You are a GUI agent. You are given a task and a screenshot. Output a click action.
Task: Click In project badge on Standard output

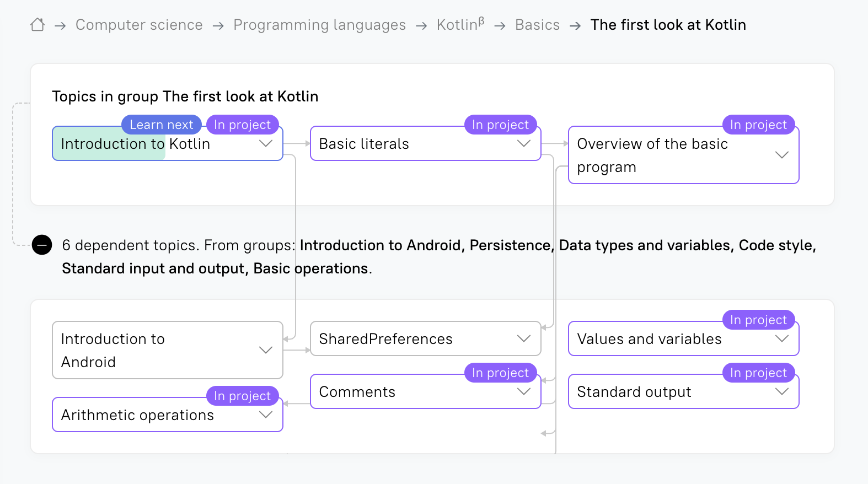pos(759,373)
